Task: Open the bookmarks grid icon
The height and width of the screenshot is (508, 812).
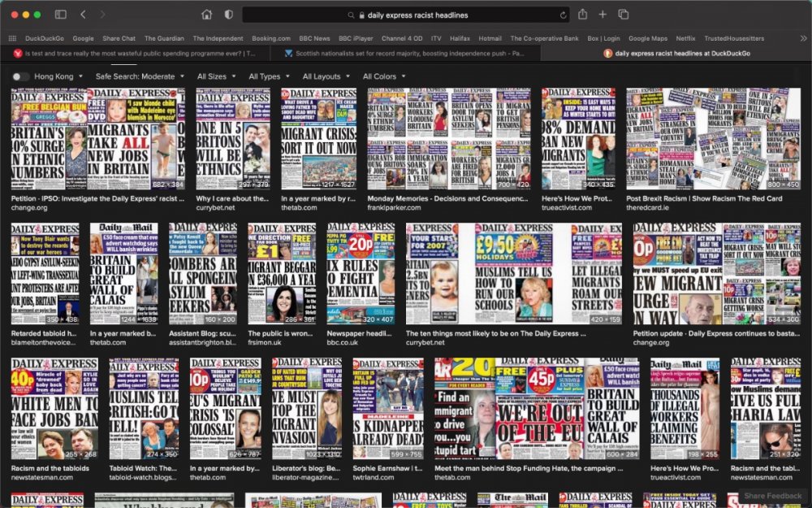Action: [12, 38]
